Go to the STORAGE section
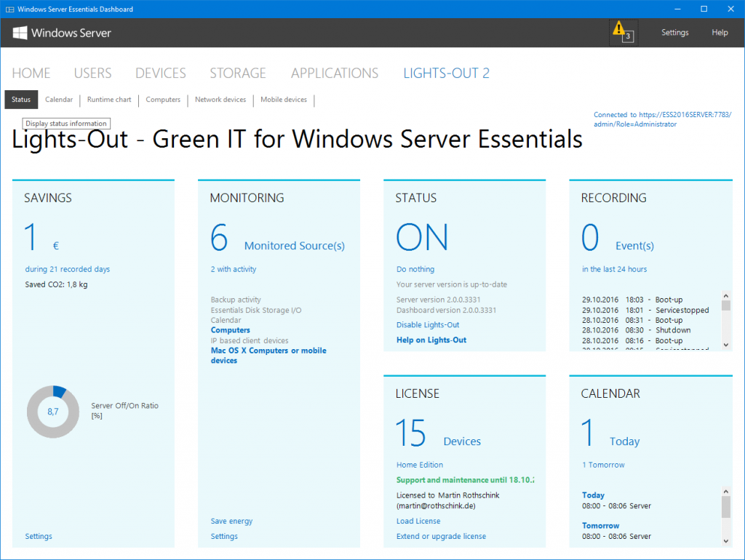 (x=238, y=73)
